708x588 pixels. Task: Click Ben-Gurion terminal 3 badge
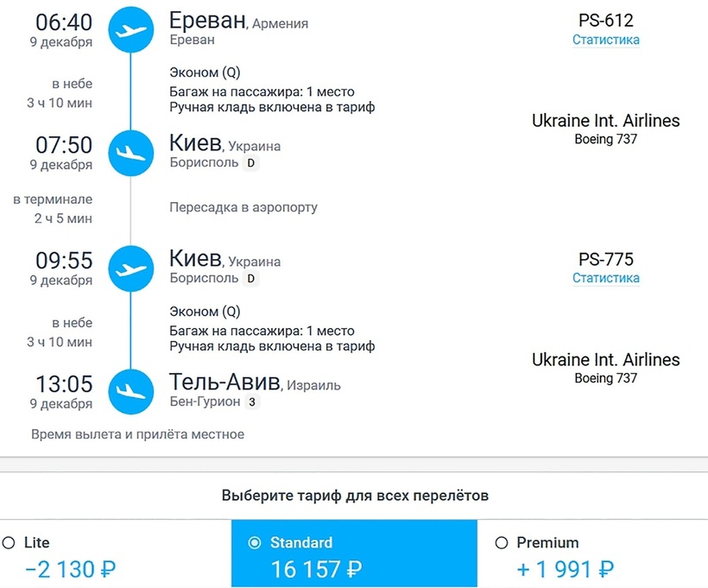point(250,401)
